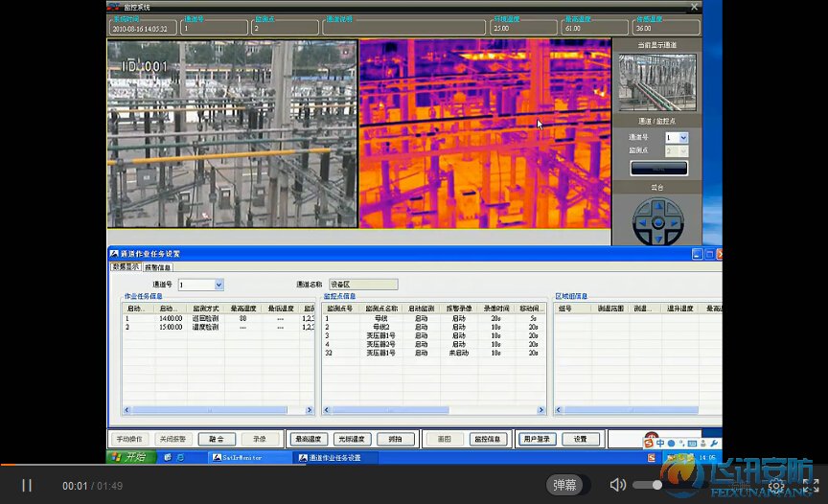The width and height of the screenshot is (828, 504).
Task: Switch to the 报警信息 tab
Action: coord(158,267)
